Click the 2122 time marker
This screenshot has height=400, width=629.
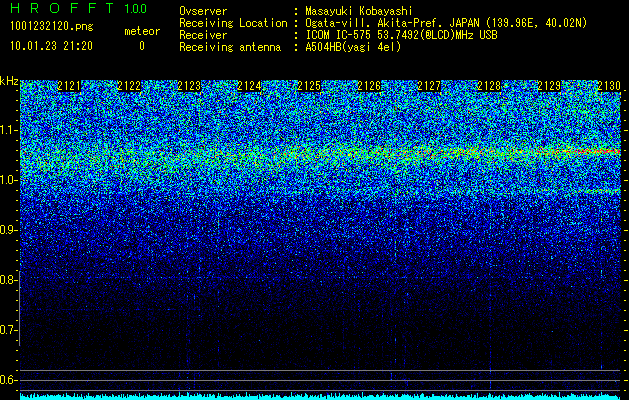click(x=129, y=86)
